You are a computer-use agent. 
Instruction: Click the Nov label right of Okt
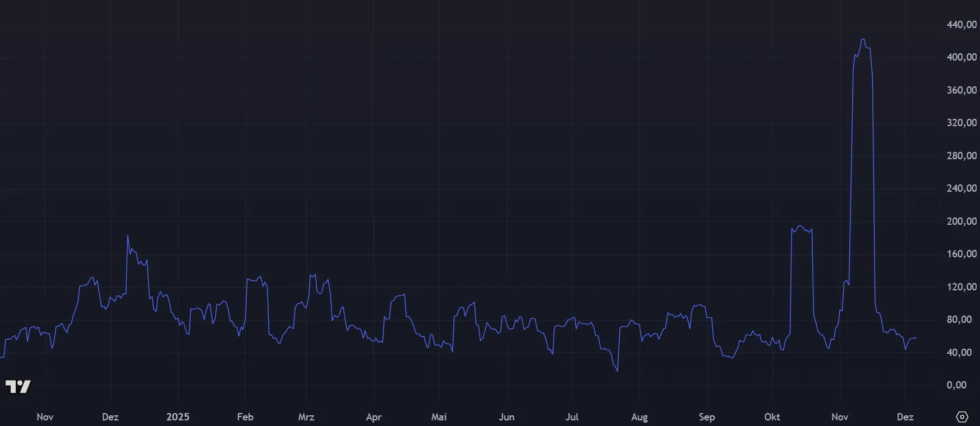point(840,417)
